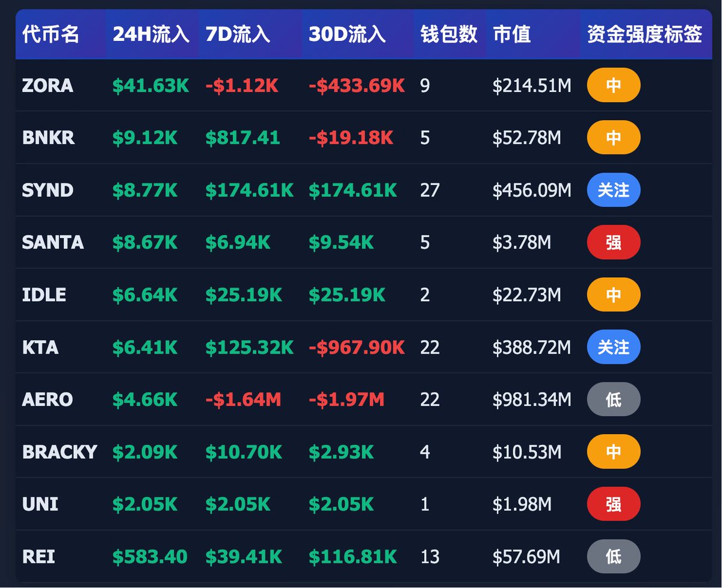Click the $2.93K 30D inflow value

pyautogui.click(x=341, y=452)
